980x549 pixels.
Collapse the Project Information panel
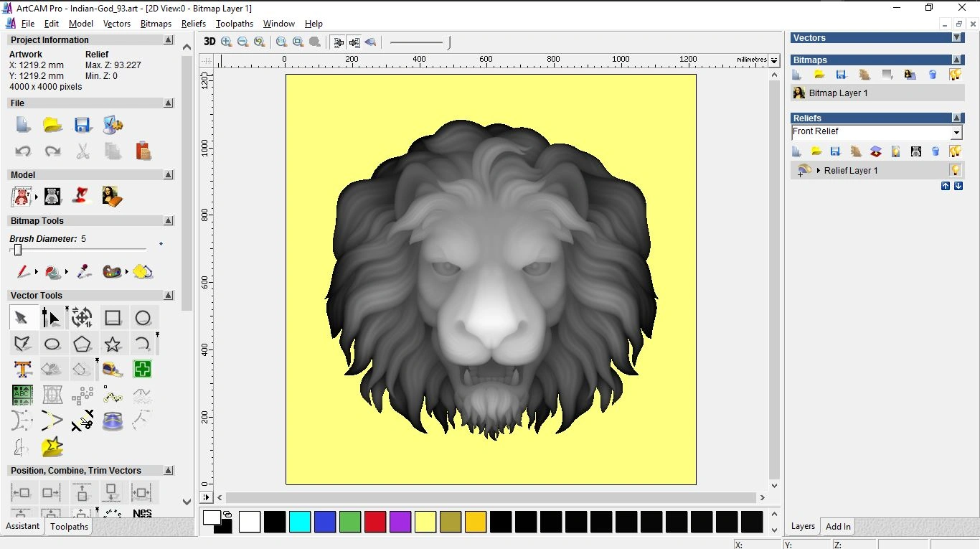click(x=168, y=40)
